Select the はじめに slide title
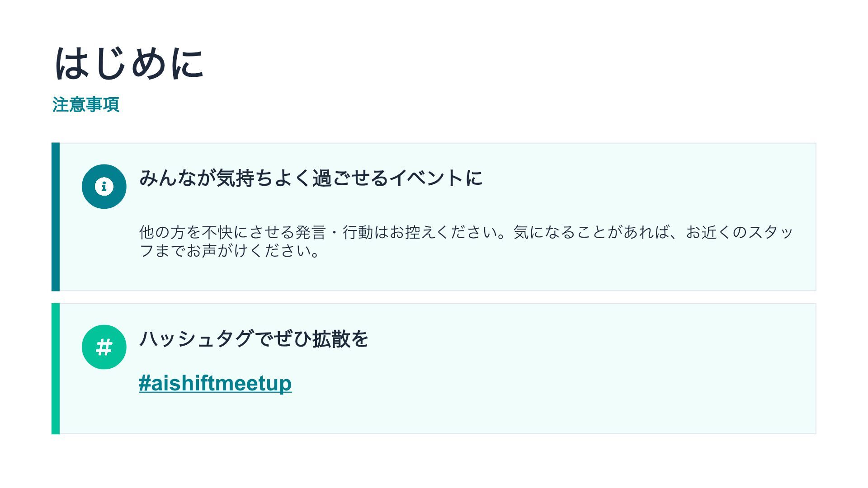Viewport: 868px width, 488px height. pos(129,64)
